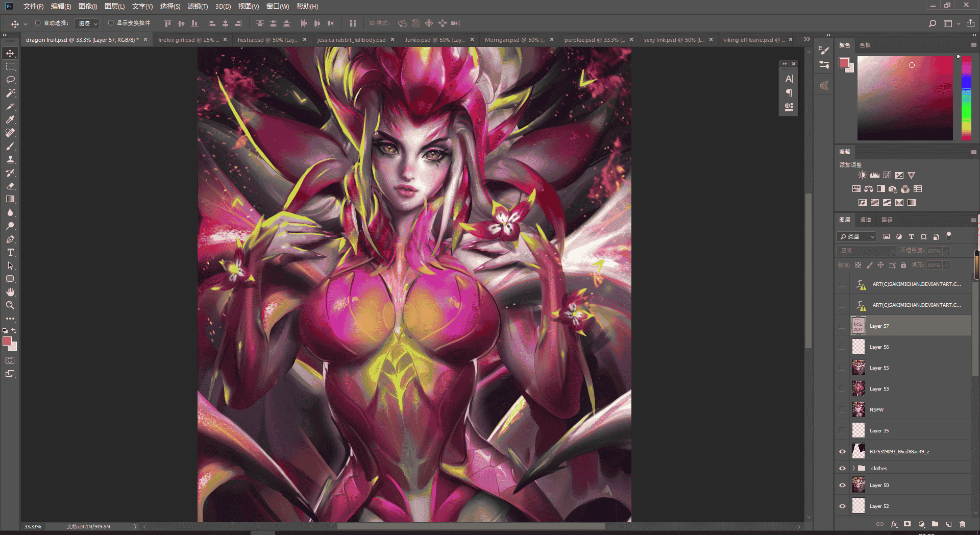Open the layer style fx menu
The width and height of the screenshot is (980, 535).
[894, 524]
